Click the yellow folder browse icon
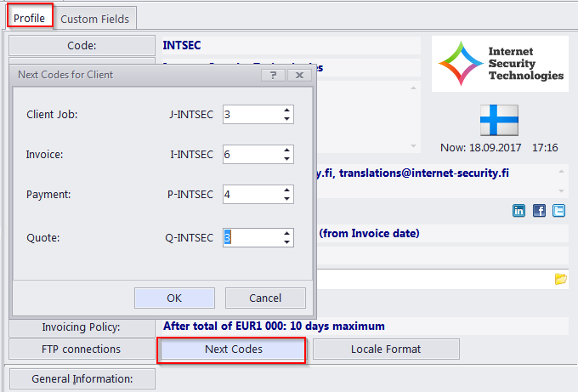Screen dimensions: 578x392 pyautogui.click(x=560, y=278)
